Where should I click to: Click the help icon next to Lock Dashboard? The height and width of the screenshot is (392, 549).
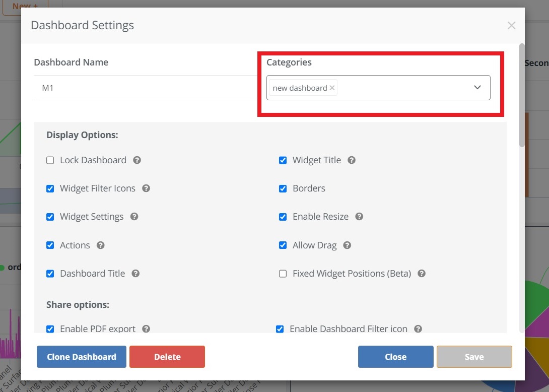136,160
